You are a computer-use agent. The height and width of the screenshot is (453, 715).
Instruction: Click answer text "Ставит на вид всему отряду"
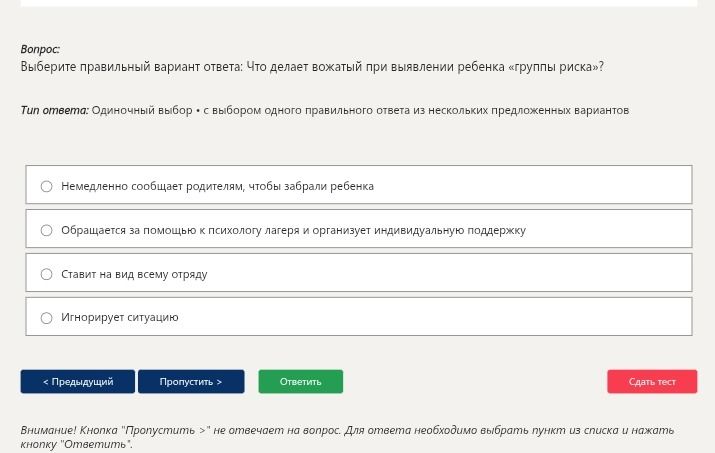(134, 274)
